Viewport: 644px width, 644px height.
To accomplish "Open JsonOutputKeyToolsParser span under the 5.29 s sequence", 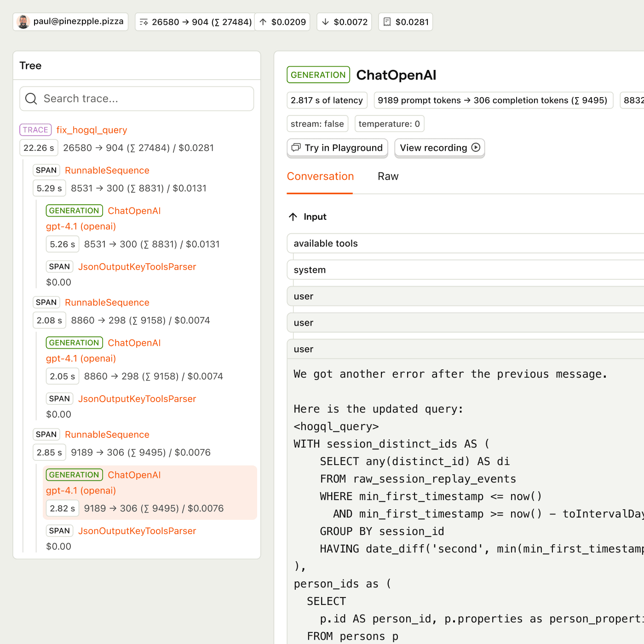I will [x=137, y=267].
